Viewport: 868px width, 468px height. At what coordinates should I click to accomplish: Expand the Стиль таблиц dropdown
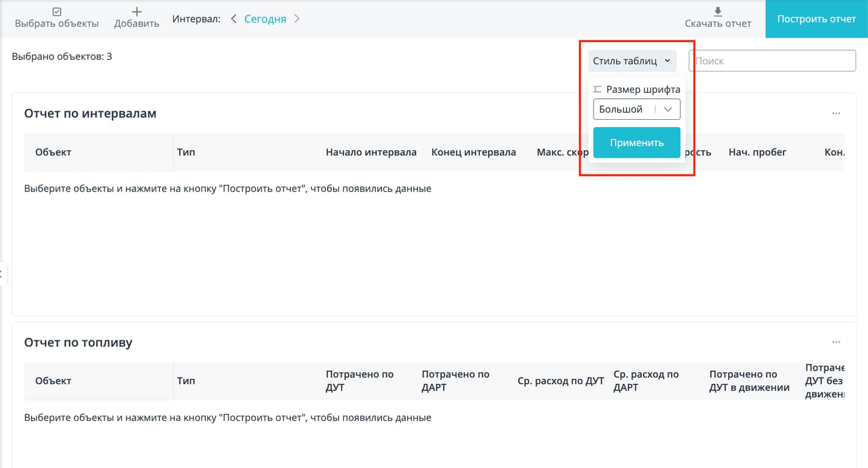tap(632, 61)
